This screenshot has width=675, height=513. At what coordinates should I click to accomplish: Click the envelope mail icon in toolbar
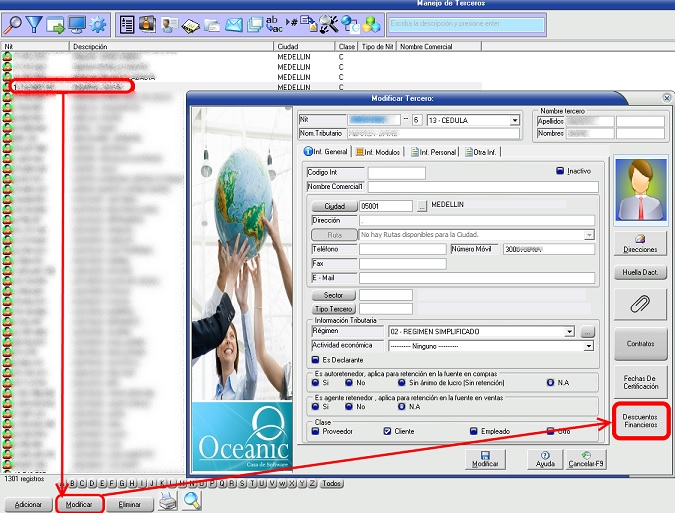(233, 23)
